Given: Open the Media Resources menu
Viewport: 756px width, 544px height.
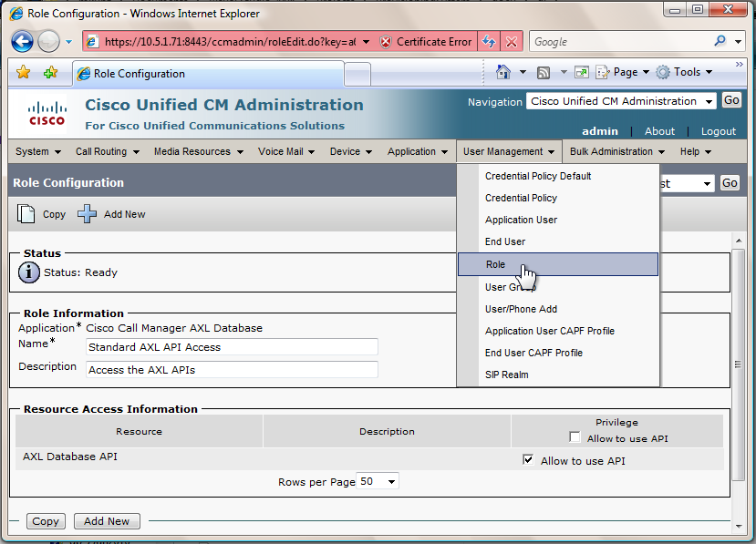Looking at the screenshot, I should [198, 152].
